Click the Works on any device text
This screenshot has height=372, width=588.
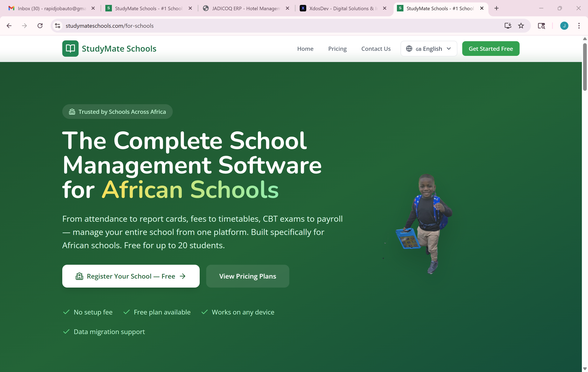point(243,312)
